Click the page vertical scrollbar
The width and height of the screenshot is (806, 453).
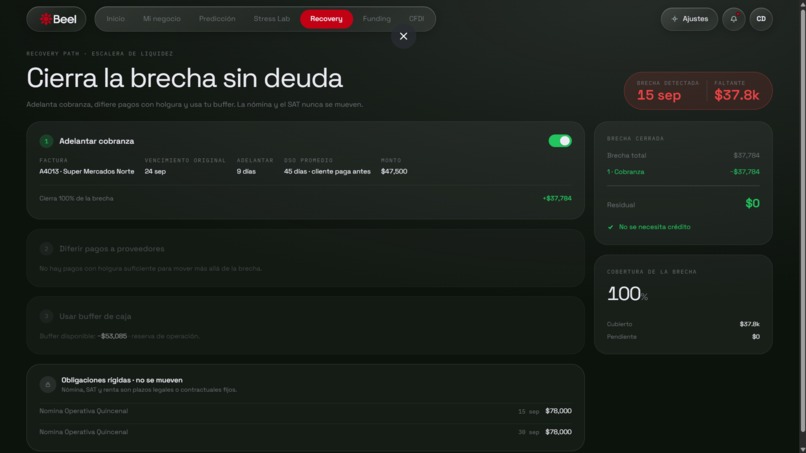click(803, 221)
